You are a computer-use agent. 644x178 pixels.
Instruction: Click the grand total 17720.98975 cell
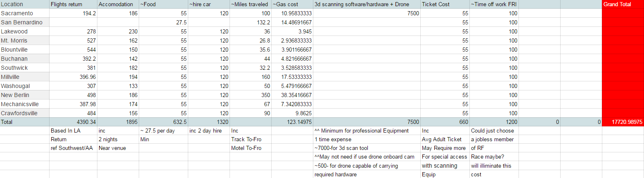(623, 122)
